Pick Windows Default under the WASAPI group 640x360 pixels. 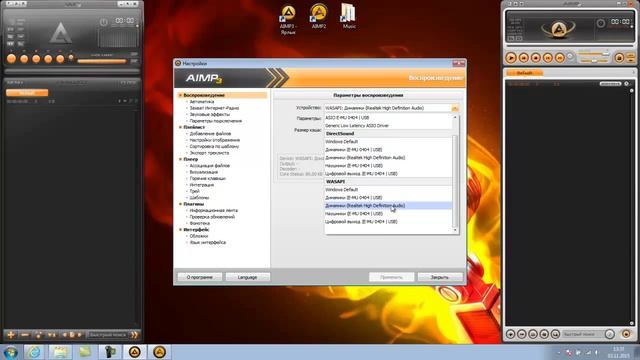click(x=388, y=190)
